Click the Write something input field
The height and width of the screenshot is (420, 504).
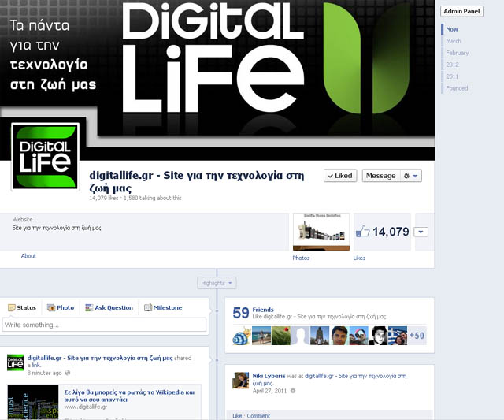[104, 325]
